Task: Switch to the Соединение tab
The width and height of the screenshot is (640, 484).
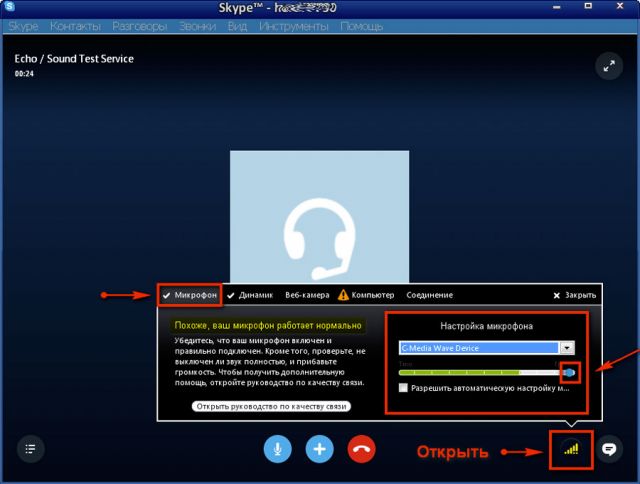Action: point(429,295)
